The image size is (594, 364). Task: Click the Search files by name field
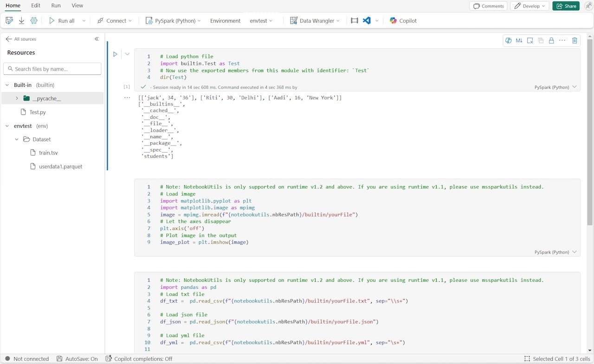point(52,69)
